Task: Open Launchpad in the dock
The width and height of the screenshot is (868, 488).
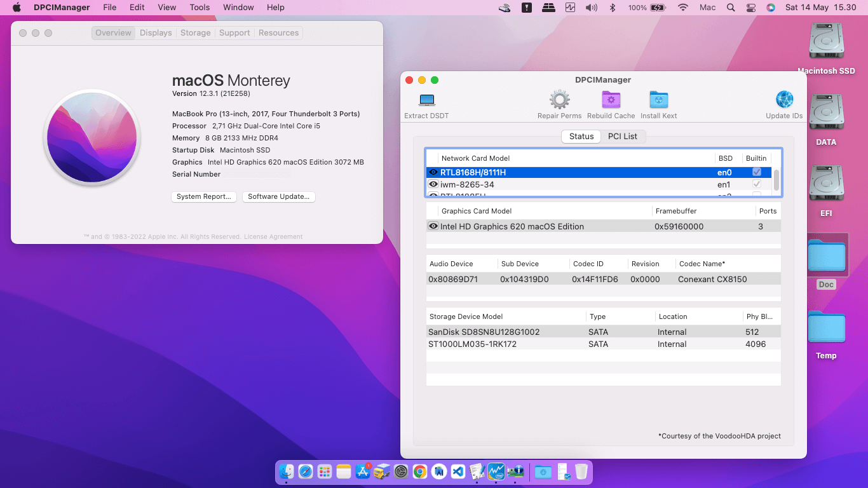Action: tap(325, 471)
